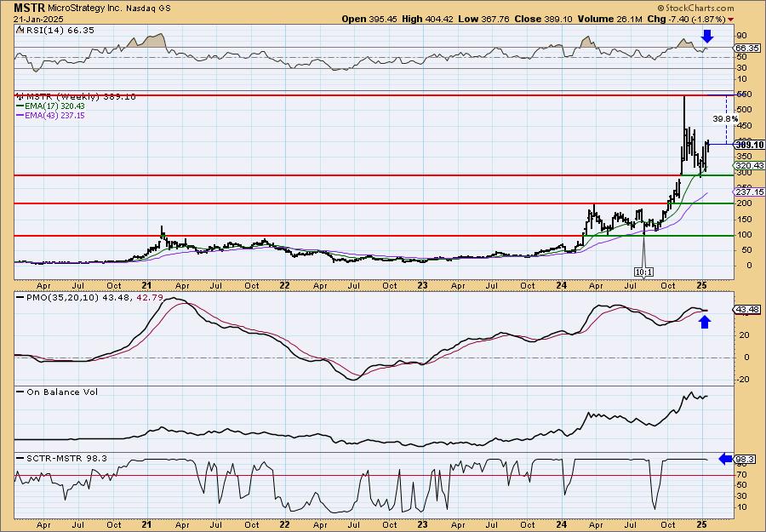This screenshot has width=766, height=532.
Task: Click the Close 389.10 value in the header
Action: tap(543, 19)
